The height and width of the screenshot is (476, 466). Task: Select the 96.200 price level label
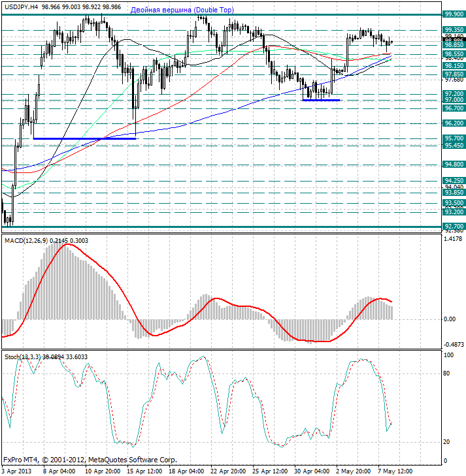coord(454,123)
